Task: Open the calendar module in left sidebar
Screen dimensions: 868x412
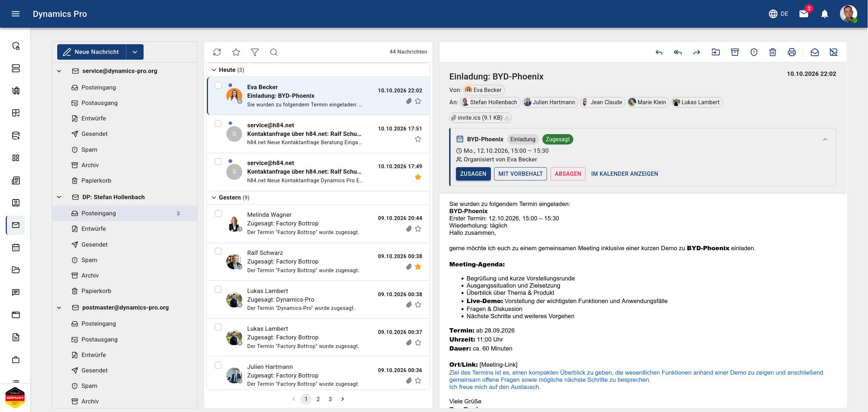Action: 16,247
